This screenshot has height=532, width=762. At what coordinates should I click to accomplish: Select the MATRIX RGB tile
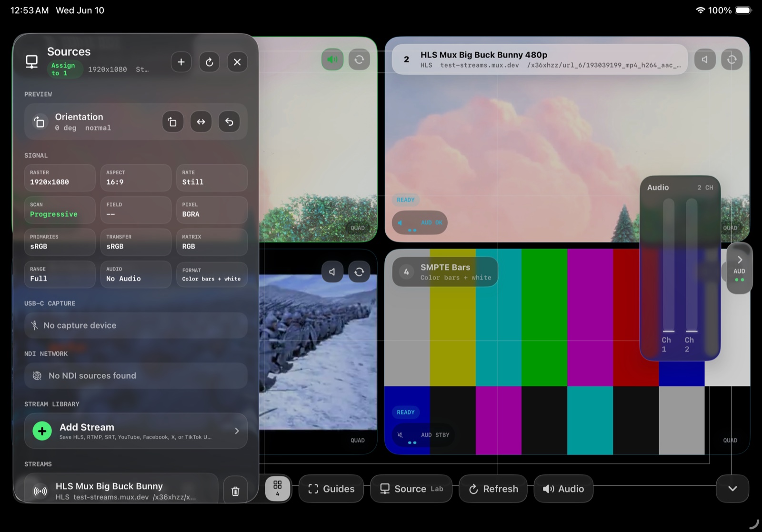point(212,242)
